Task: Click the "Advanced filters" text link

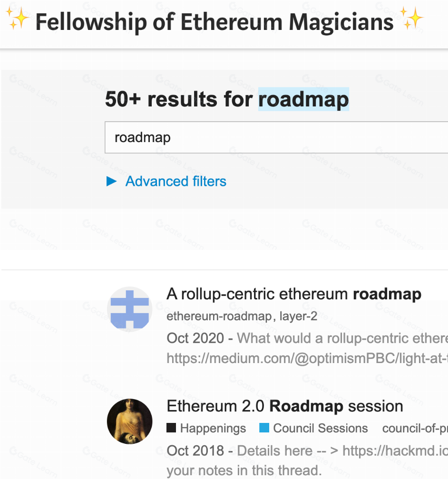Action: 175,181
